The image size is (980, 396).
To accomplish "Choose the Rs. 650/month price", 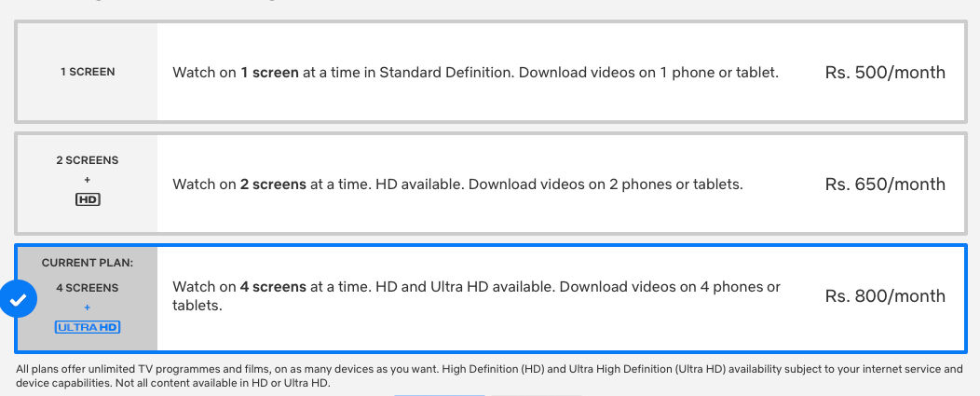I will point(885,184).
